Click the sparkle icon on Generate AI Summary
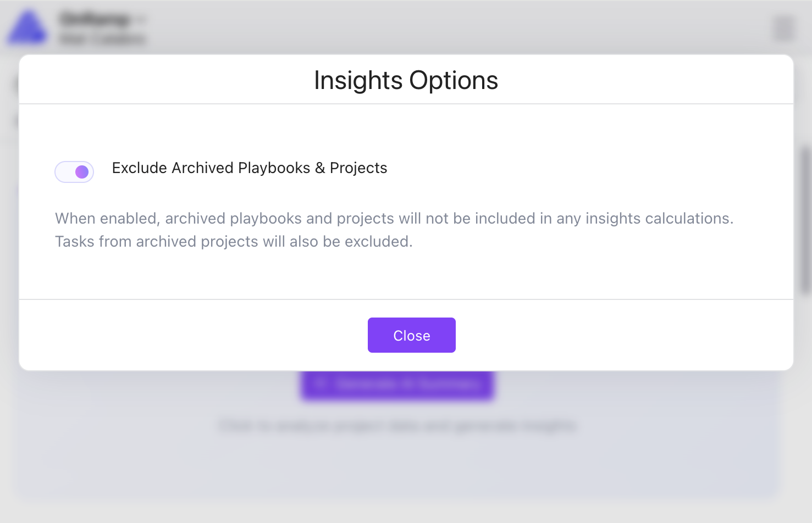 click(322, 385)
